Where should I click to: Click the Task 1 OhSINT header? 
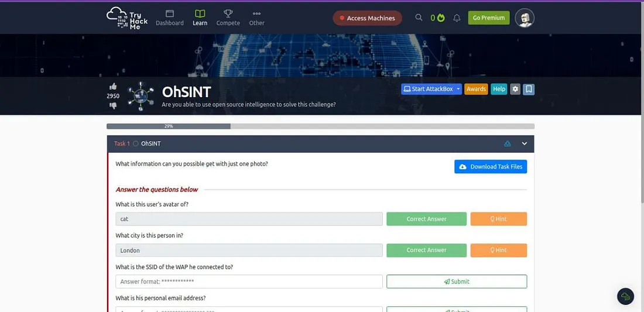click(x=320, y=143)
